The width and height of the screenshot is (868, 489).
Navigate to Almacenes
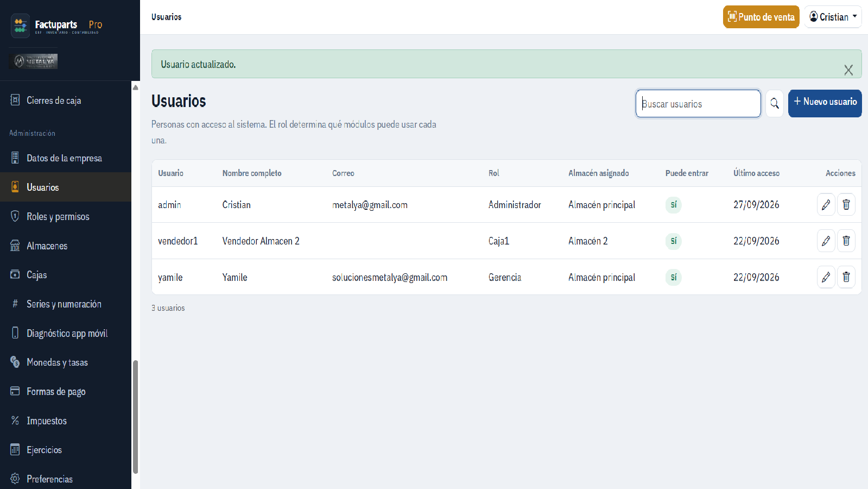coord(66,246)
